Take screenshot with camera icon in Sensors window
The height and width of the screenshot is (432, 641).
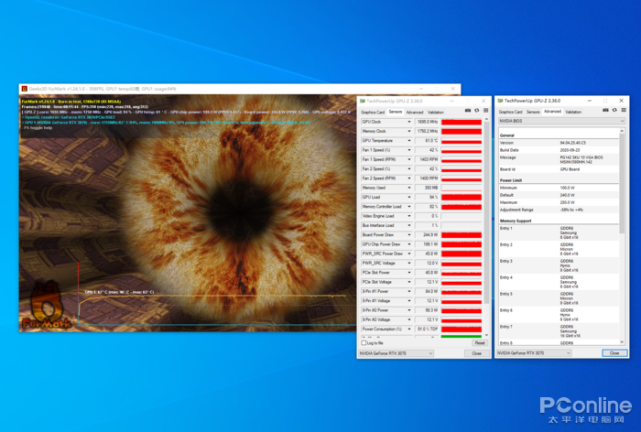coord(468,111)
